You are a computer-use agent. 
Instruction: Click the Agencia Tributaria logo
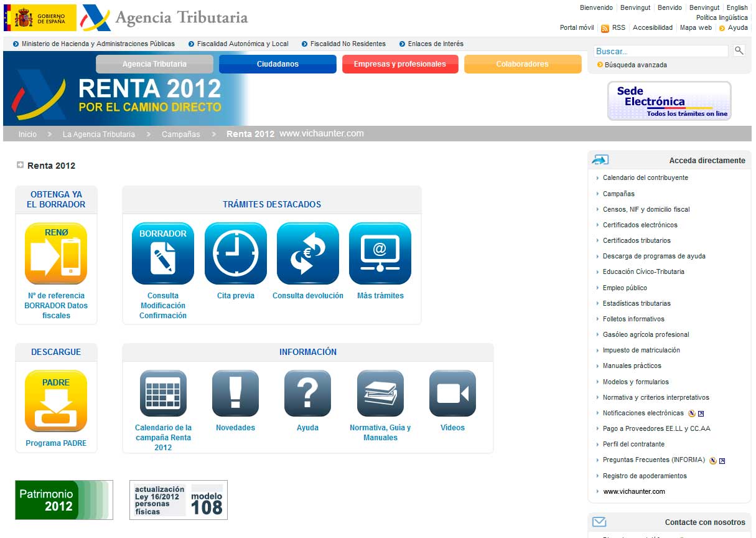(x=164, y=17)
